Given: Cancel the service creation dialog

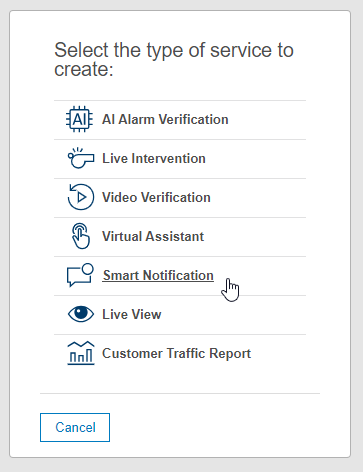Looking at the screenshot, I should (75, 427).
